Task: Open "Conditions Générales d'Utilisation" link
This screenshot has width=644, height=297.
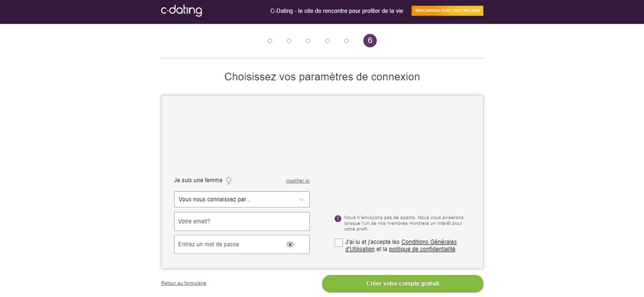Action: click(429, 242)
